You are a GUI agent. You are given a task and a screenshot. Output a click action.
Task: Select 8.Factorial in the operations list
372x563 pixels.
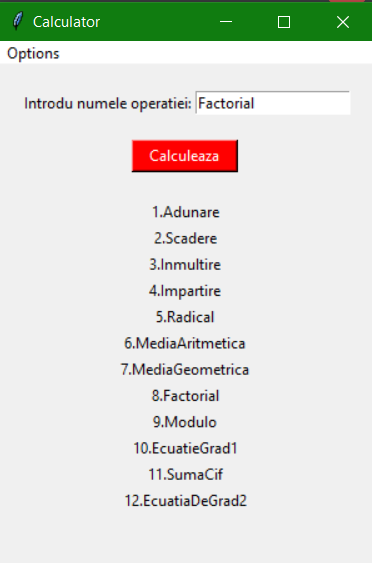(185, 396)
